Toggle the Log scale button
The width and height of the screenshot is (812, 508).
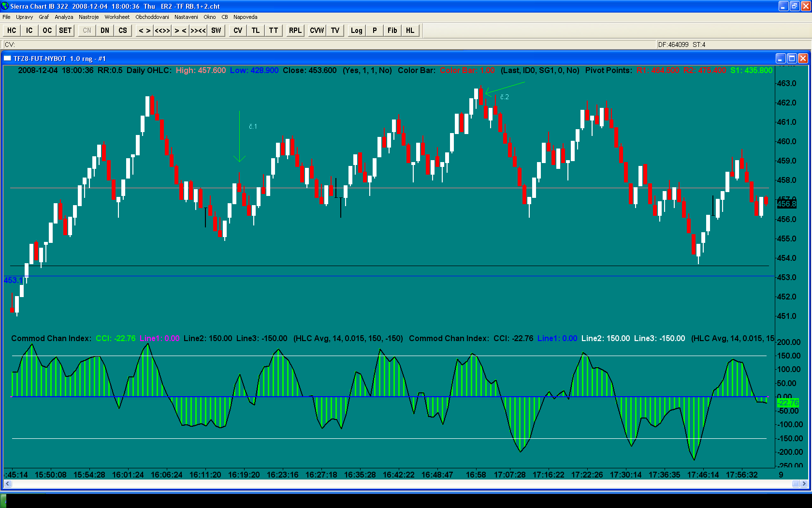(x=356, y=30)
